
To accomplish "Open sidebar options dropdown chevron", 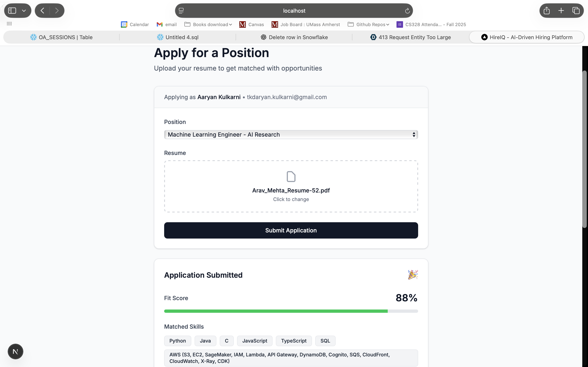I will pos(24,11).
